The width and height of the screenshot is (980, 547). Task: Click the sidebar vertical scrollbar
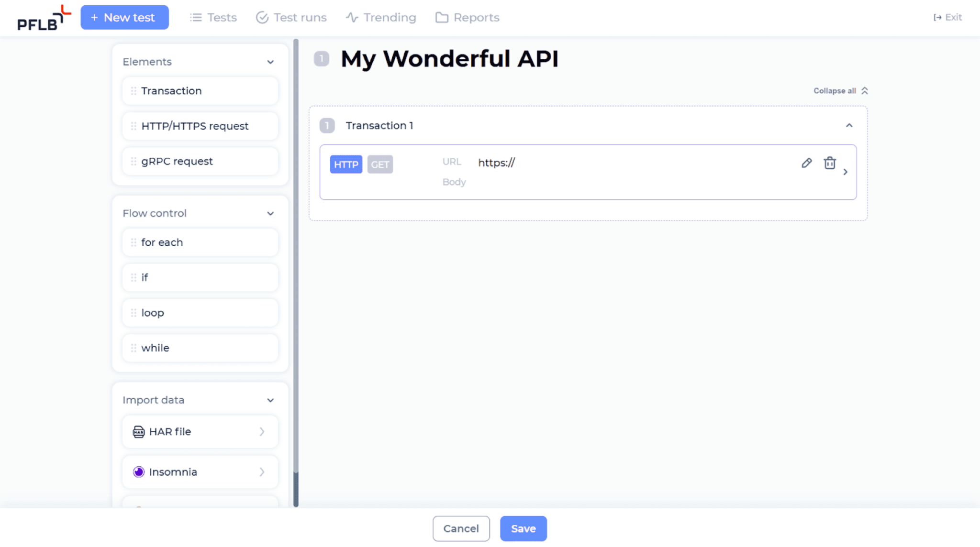point(296,273)
